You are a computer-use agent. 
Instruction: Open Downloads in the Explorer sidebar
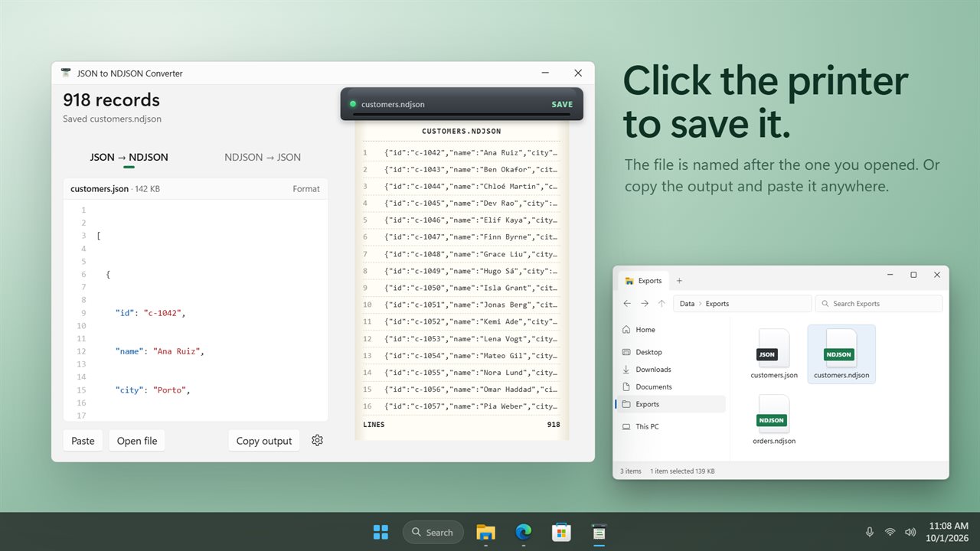(671, 370)
